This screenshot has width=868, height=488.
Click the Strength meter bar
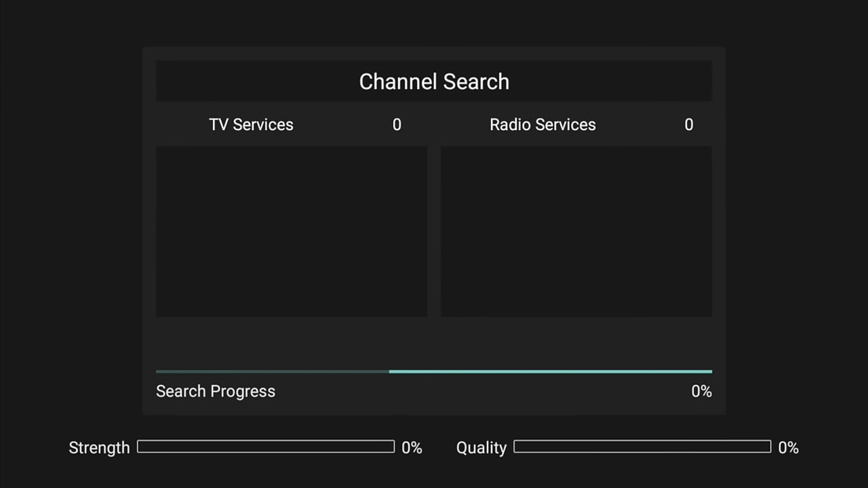pyautogui.click(x=266, y=447)
